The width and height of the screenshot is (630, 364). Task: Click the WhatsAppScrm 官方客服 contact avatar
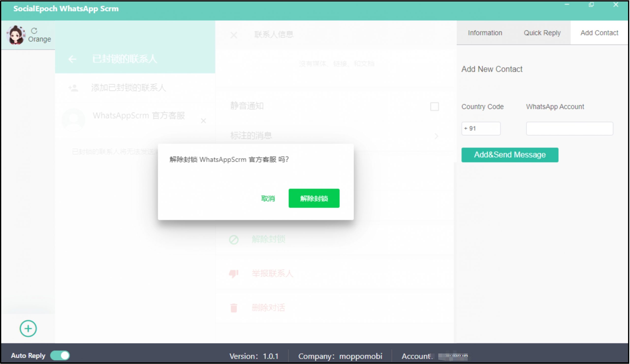(73, 120)
